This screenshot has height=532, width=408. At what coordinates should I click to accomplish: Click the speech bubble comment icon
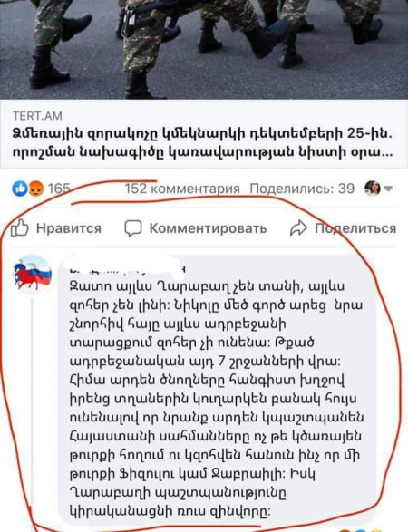click(x=132, y=228)
